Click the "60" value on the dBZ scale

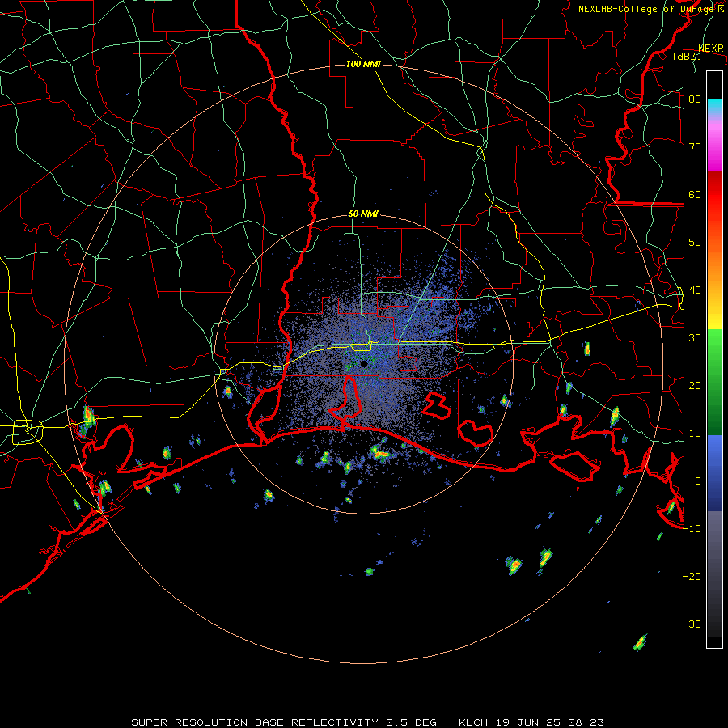coord(695,194)
